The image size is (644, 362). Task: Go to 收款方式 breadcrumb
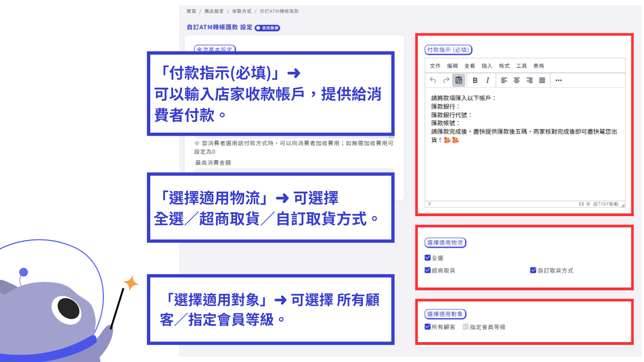pos(241,11)
